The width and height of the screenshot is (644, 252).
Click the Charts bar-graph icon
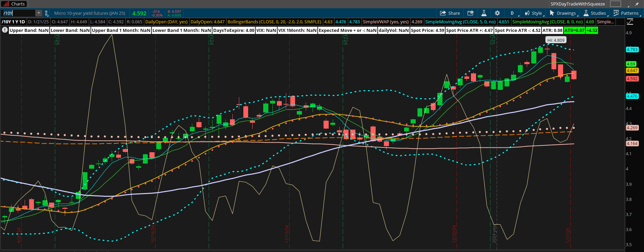(6, 4)
